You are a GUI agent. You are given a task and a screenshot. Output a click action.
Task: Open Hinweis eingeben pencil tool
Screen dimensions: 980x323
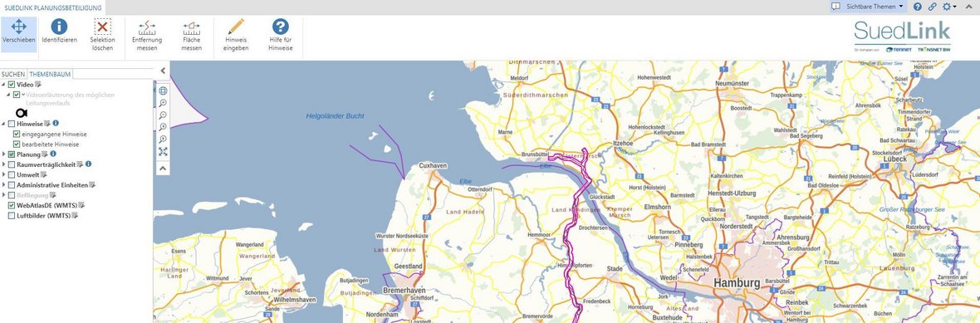[x=236, y=34]
